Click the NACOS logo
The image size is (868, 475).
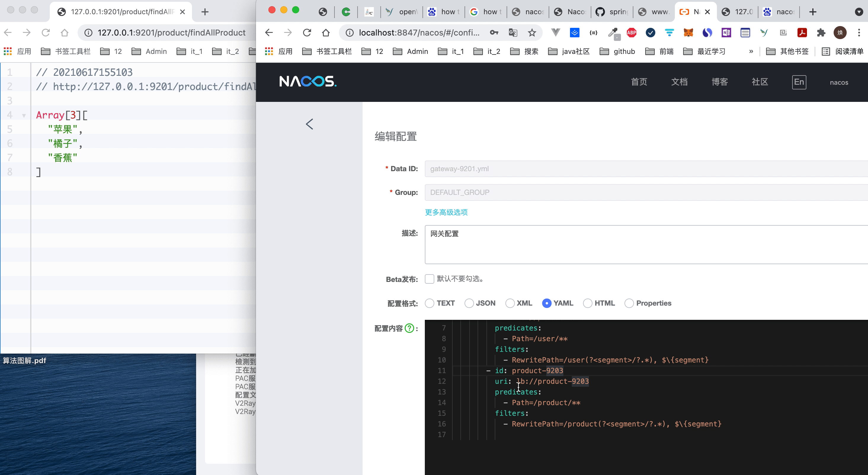(308, 81)
